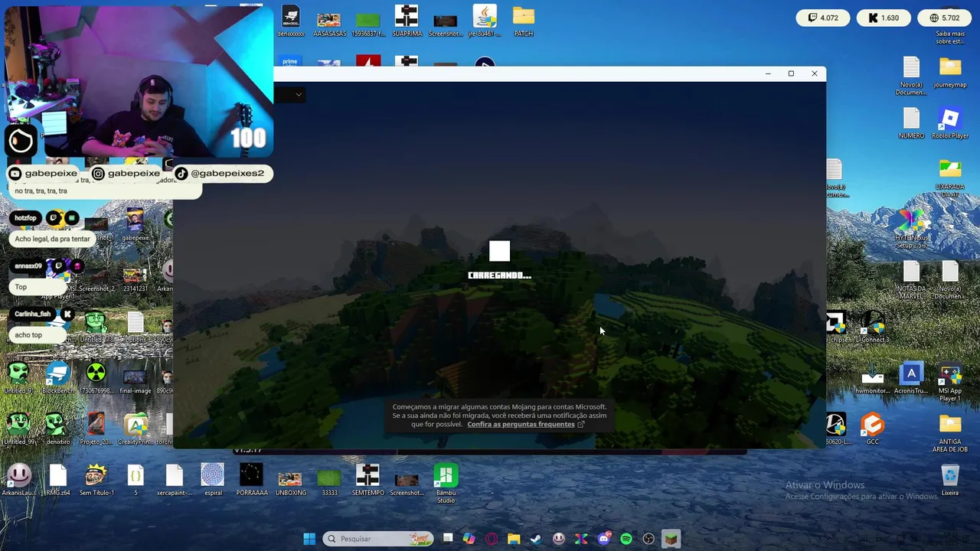Viewport: 980px width, 551px height.
Task: Select the PATCH folder on desktop
Action: click(x=524, y=21)
